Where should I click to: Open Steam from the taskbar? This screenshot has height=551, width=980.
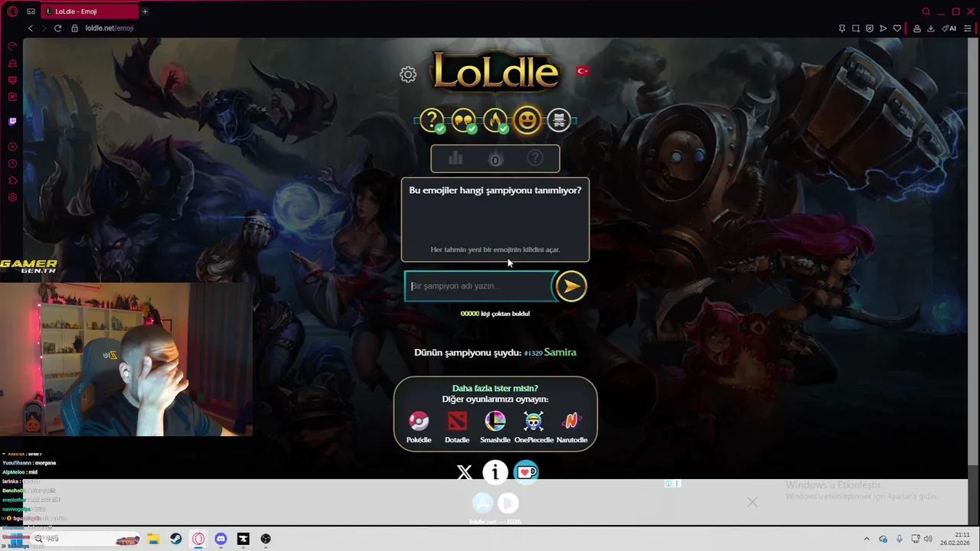[176, 539]
